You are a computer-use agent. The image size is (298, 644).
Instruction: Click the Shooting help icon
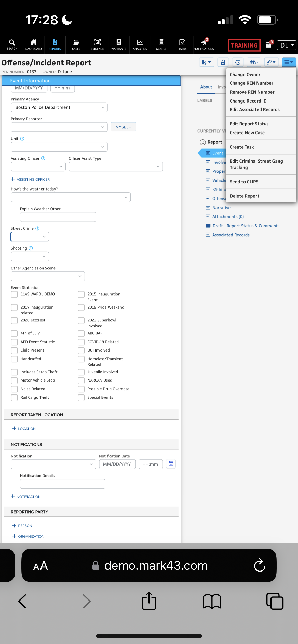(31, 248)
